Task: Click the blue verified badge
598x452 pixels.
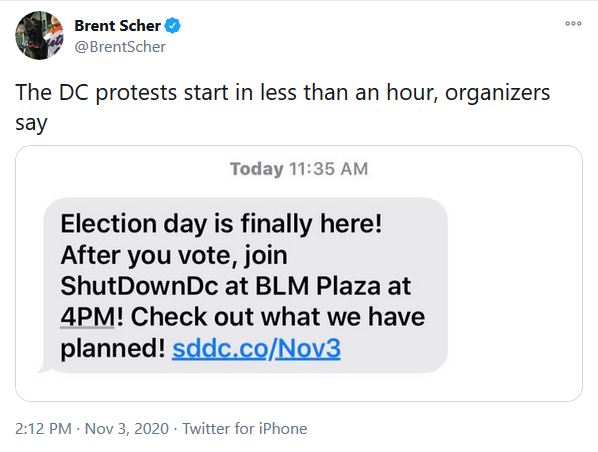Action: [173, 26]
